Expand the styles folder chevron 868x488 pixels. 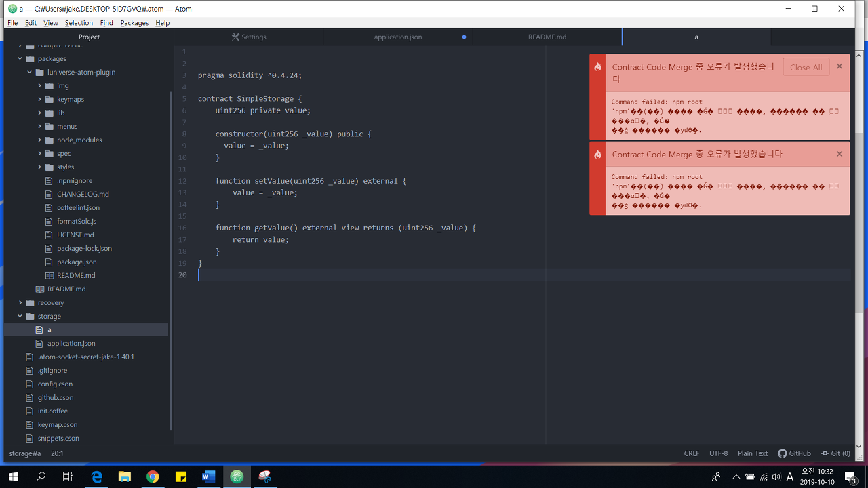point(39,167)
